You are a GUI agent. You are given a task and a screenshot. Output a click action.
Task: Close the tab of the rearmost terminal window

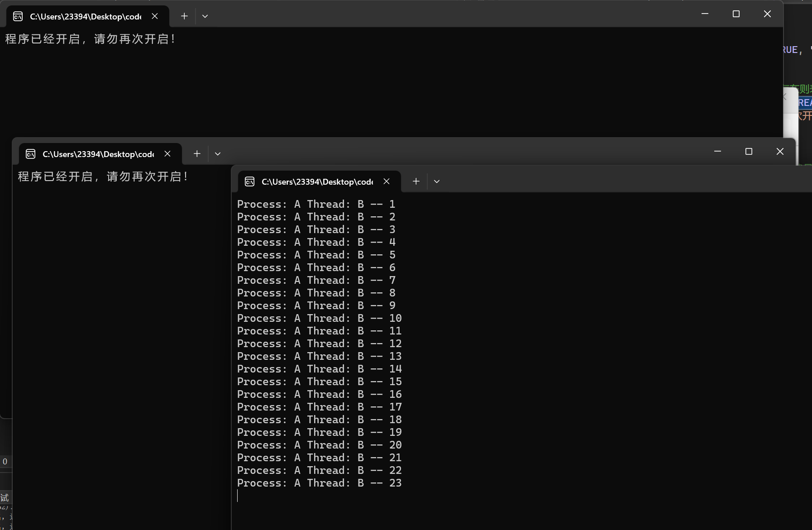click(155, 16)
